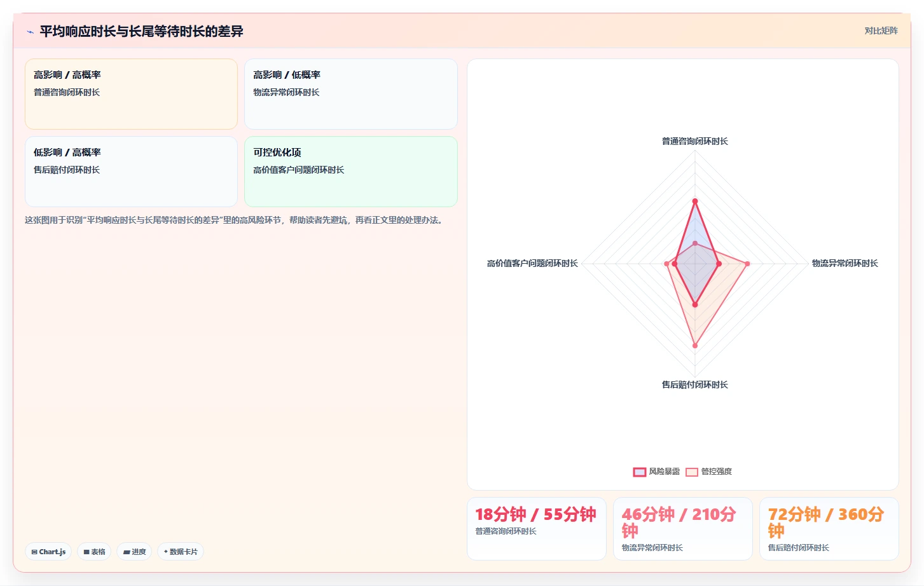Click top 风险暴露 data point on radar
The height and width of the screenshot is (586, 924).
click(695, 201)
